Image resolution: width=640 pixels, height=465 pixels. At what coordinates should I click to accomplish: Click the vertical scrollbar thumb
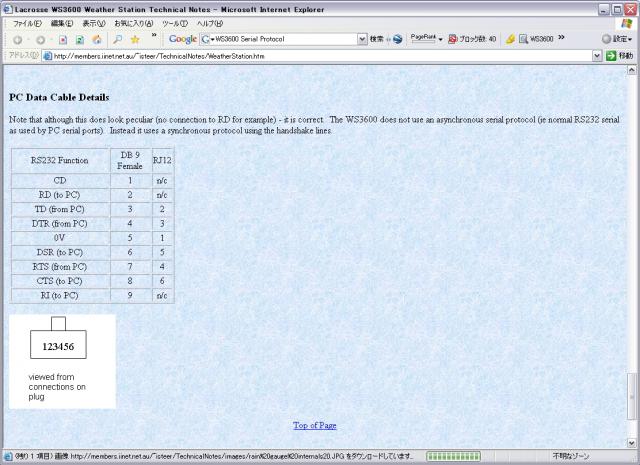pyautogui.click(x=631, y=395)
